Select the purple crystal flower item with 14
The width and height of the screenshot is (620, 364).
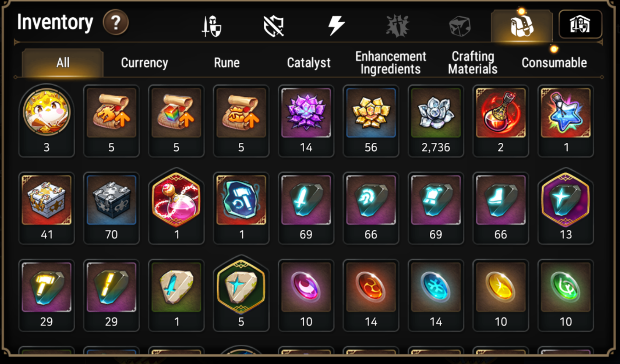click(x=306, y=121)
